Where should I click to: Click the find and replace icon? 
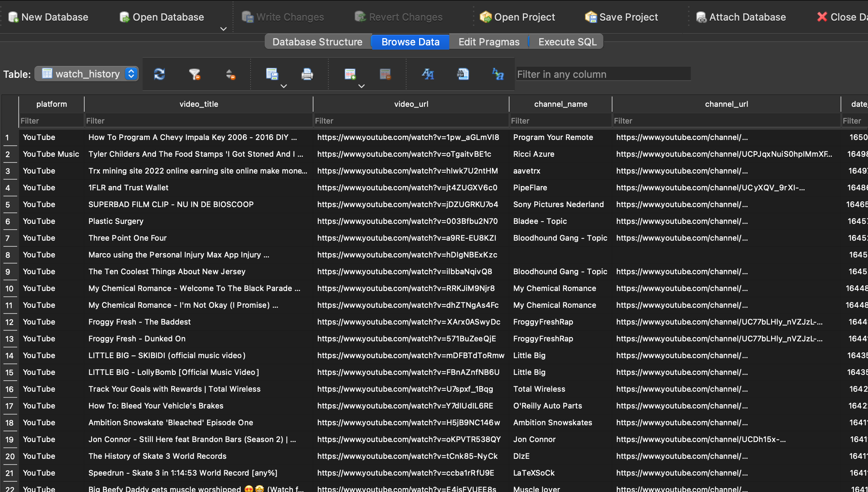498,74
